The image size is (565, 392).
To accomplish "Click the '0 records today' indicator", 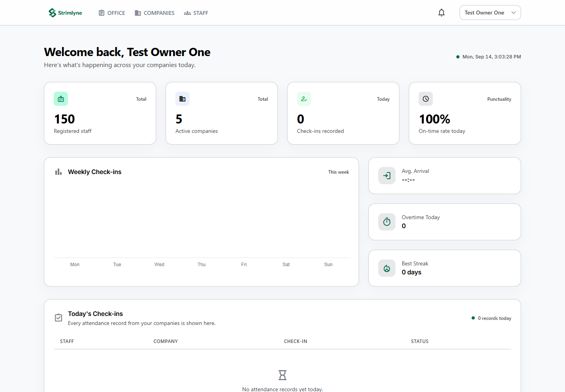I will (x=492, y=318).
